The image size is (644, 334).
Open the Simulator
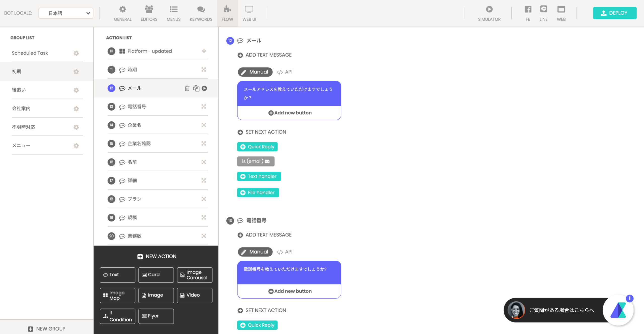click(489, 13)
